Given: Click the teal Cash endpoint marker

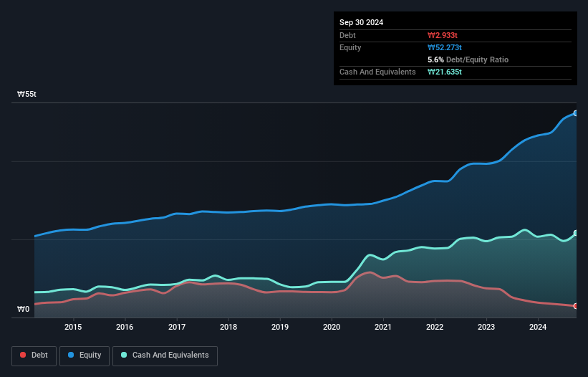Looking at the screenshot, I should coord(576,233).
